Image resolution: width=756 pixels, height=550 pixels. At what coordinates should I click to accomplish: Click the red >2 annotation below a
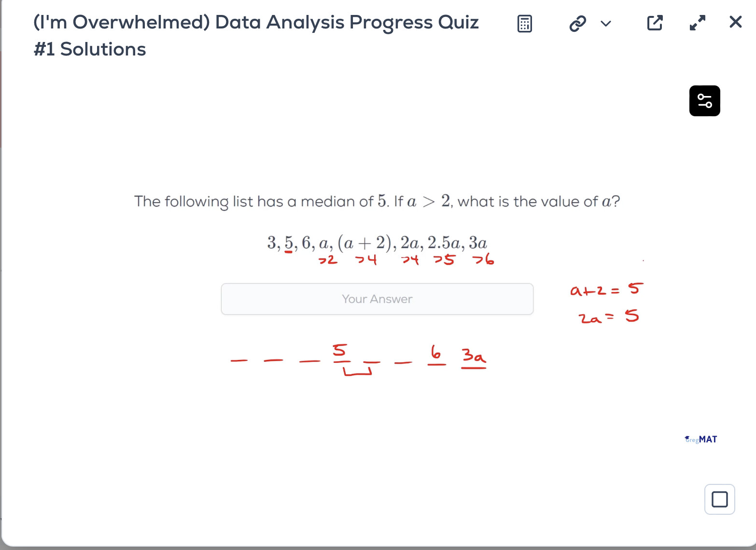[x=328, y=260]
